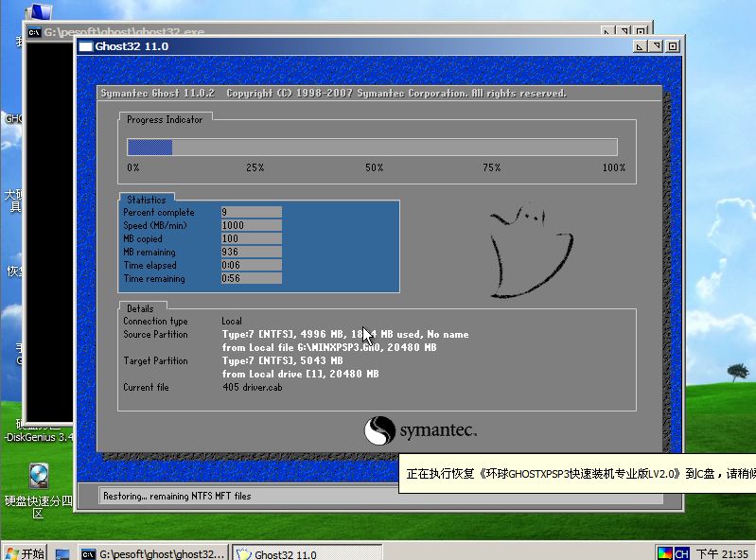Viewport: 756px width, 560px height.
Task: Click the Ghost32 title bar icon
Action: click(85, 45)
